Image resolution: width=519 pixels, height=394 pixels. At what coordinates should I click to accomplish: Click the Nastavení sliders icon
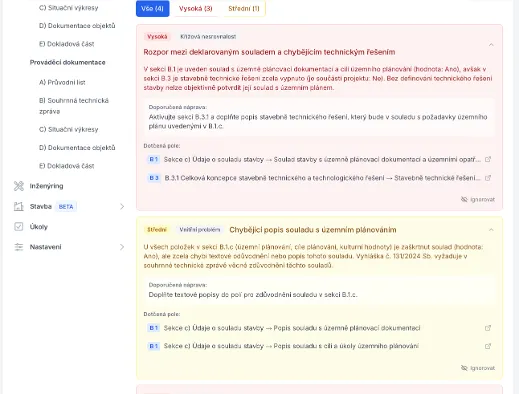click(19, 247)
